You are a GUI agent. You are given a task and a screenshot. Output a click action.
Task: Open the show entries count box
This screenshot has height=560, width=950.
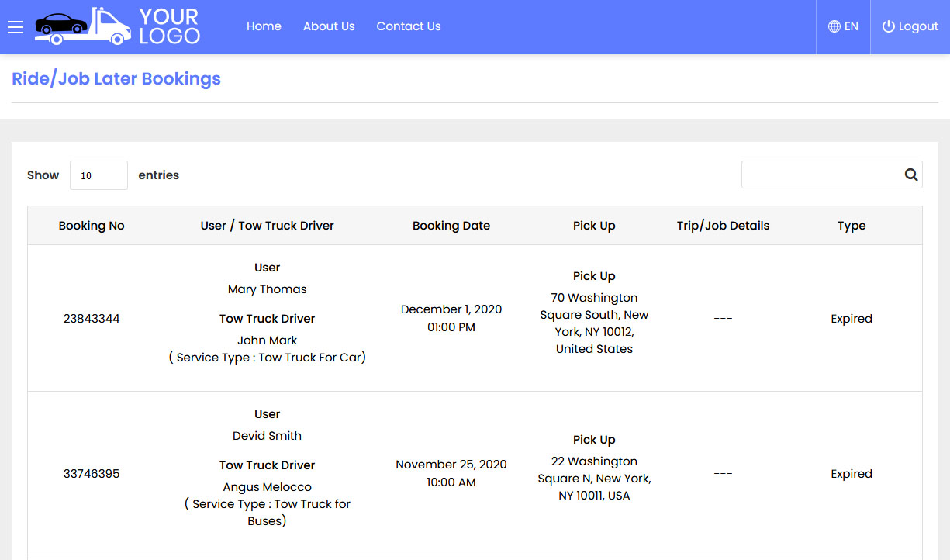point(98,175)
